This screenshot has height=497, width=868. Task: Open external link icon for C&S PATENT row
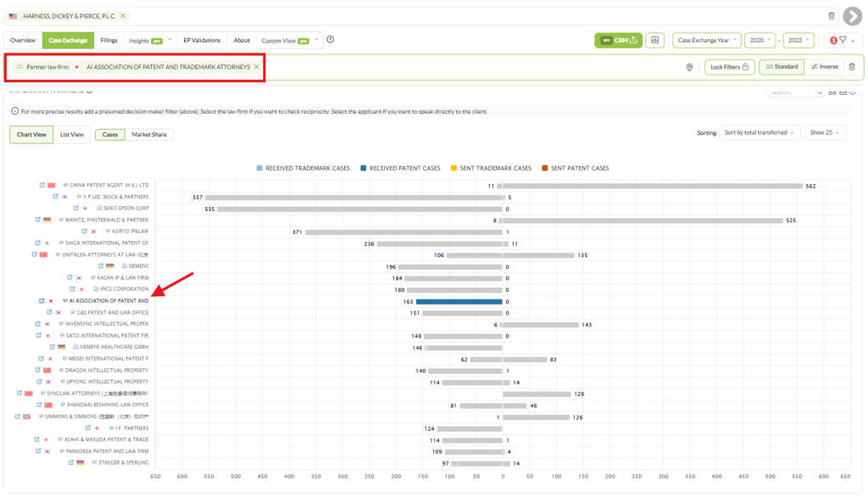pos(48,312)
